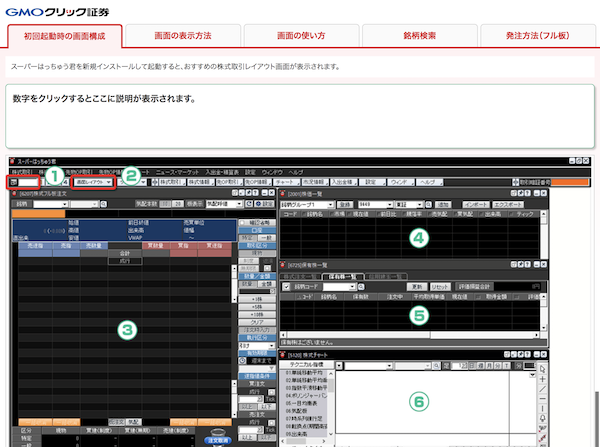
Task: Open the 銘柄グループ1 dropdown
Action: [307, 205]
